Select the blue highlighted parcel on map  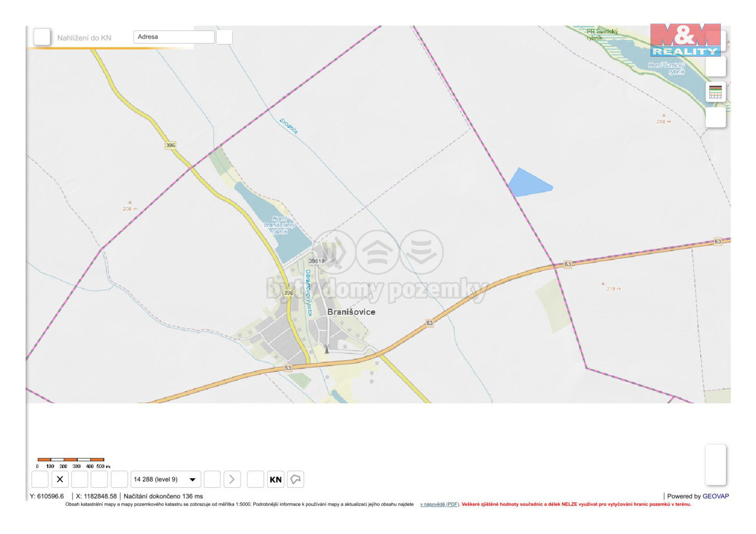[529, 184]
